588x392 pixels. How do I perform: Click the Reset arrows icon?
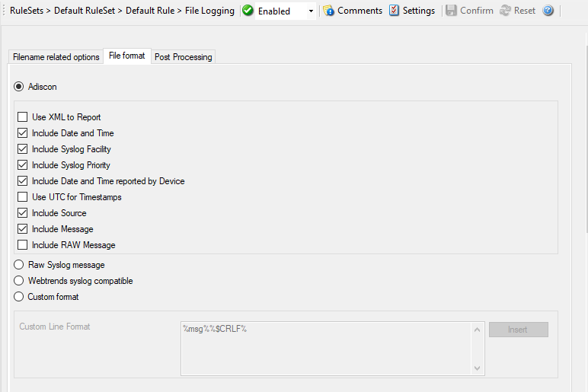505,11
